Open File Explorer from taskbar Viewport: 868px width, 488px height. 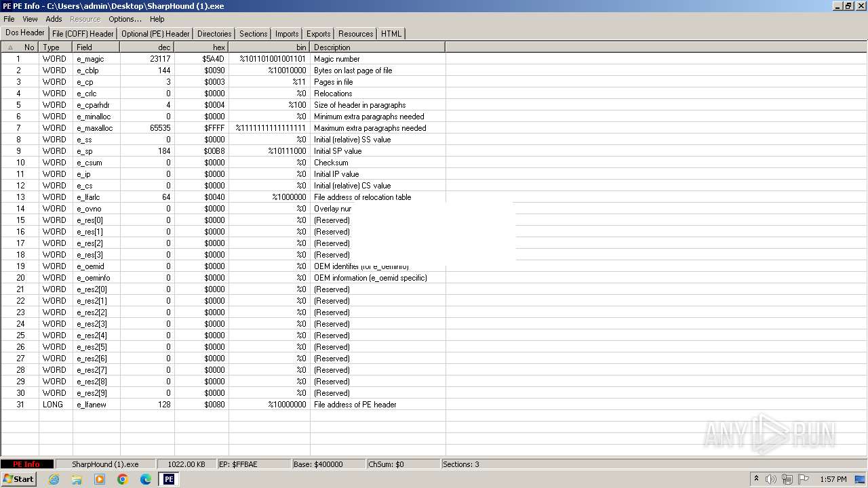[77, 479]
